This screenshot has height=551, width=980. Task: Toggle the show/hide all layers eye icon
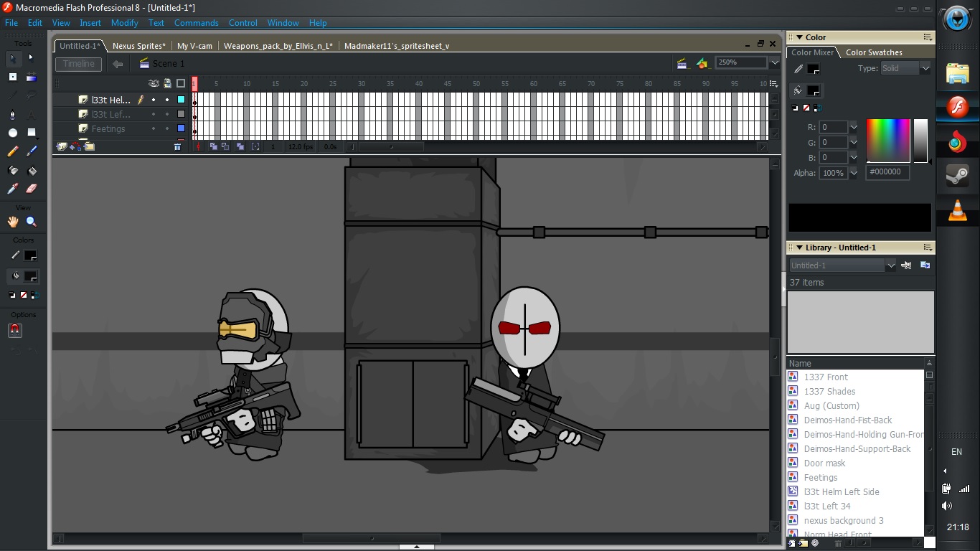click(154, 83)
